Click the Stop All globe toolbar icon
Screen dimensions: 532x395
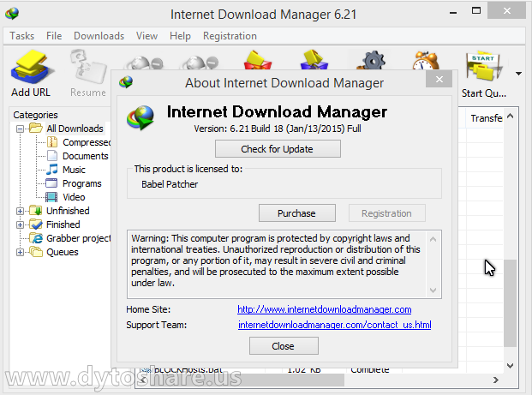point(200,63)
